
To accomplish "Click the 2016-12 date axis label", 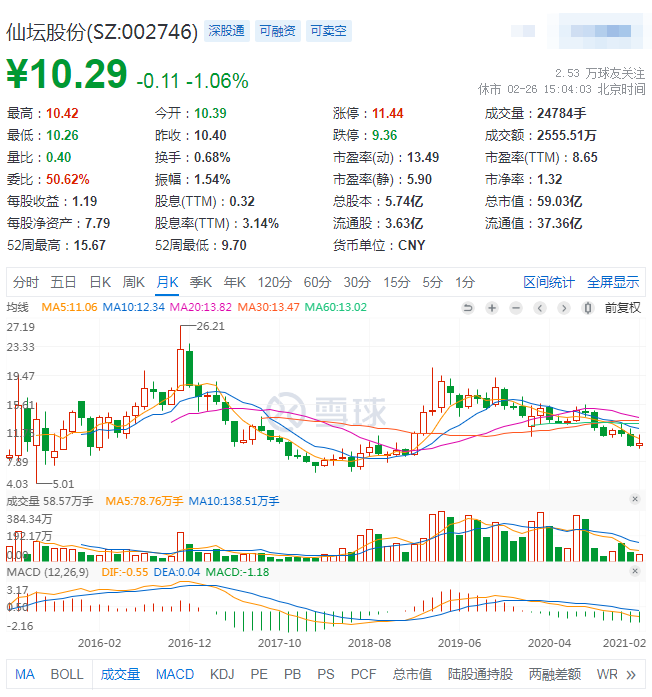I will (x=189, y=643).
